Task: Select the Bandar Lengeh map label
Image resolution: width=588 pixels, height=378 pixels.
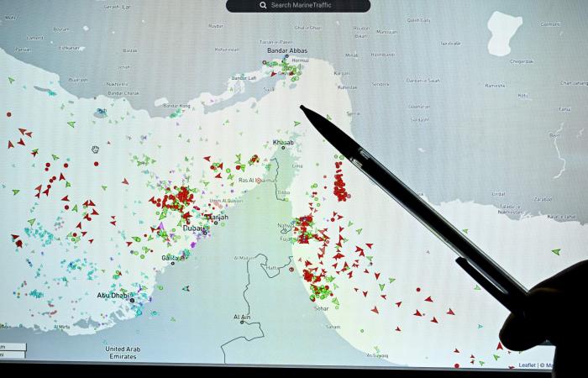Action: (176, 106)
